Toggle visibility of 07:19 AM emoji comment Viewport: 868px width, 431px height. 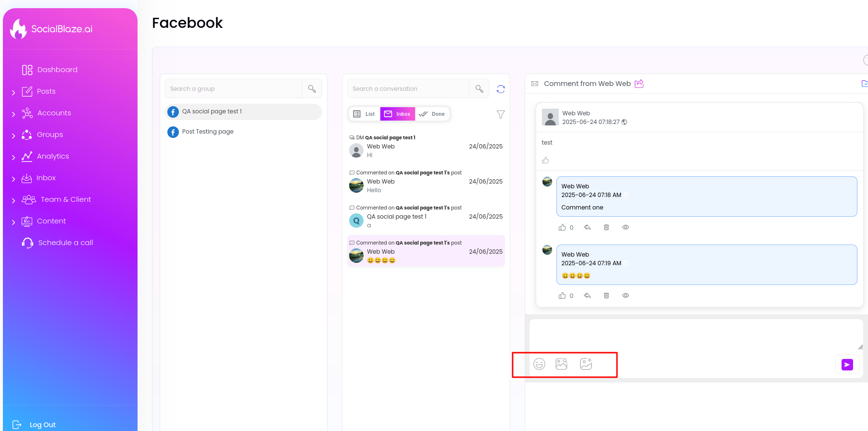coord(626,296)
